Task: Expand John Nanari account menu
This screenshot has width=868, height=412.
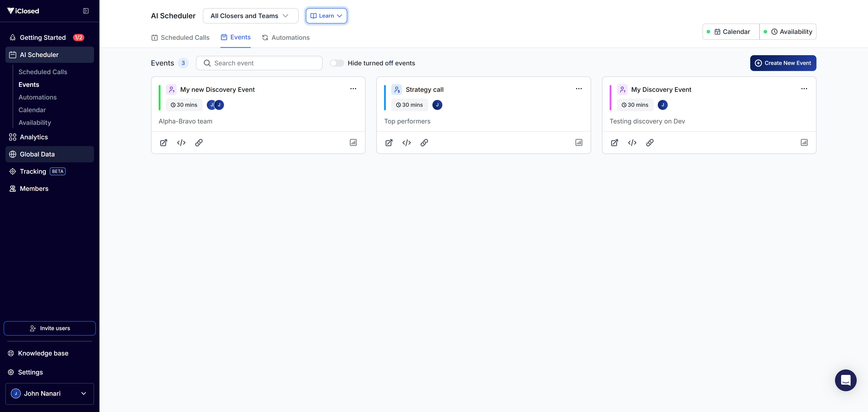Action: click(50, 393)
